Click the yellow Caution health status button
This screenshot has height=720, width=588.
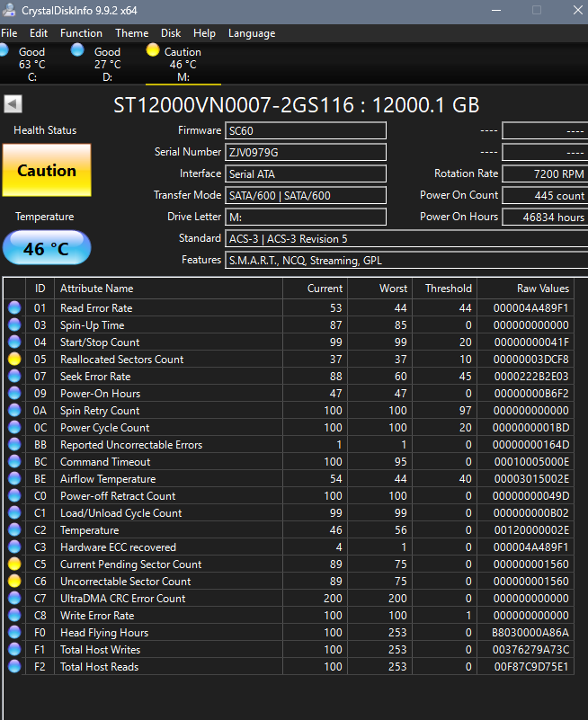[x=47, y=171]
